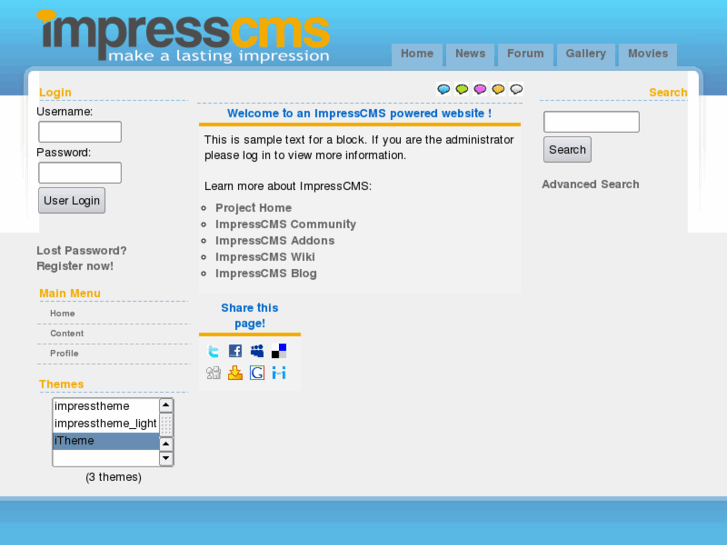Focus the Username input field

[x=80, y=132]
